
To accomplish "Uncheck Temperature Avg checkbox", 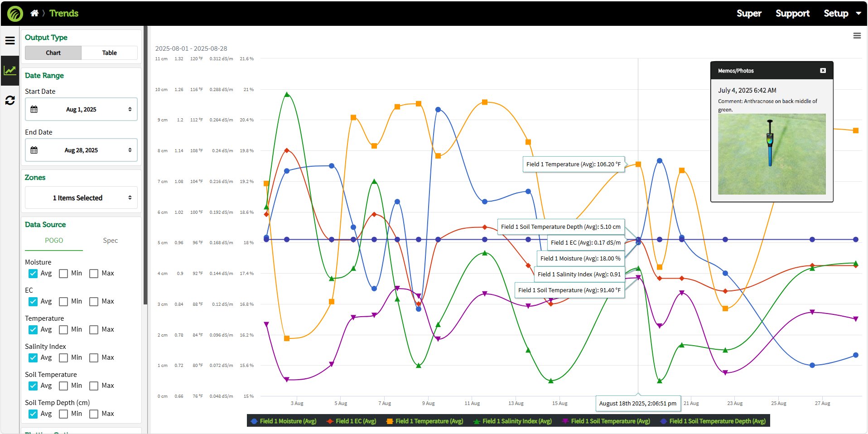I will pos(33,330).
